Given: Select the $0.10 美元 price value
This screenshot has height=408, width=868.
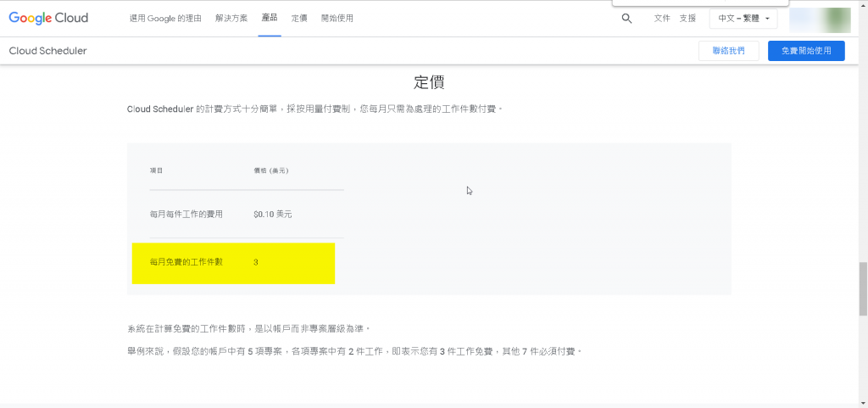Looking at the screenshot, I should click(x=272, y=215).
